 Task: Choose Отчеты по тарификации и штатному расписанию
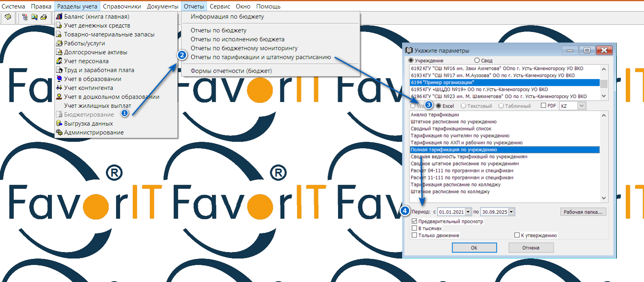261,57
